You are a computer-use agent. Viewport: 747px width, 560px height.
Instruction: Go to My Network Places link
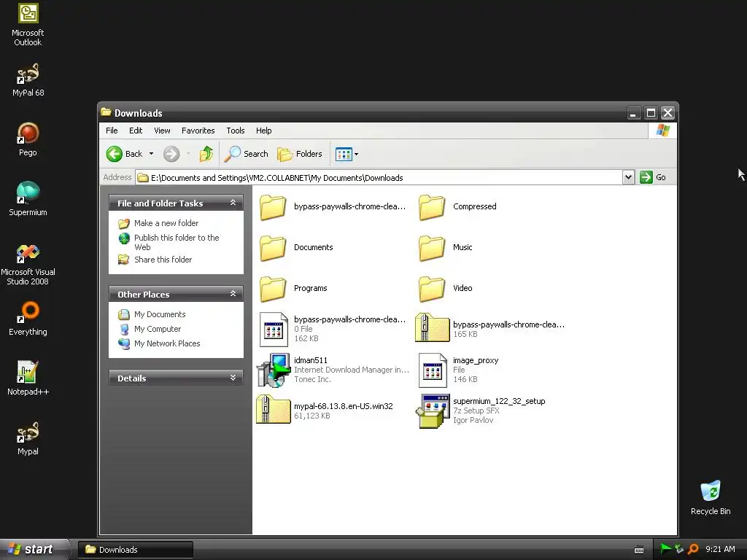click(167, 343)
